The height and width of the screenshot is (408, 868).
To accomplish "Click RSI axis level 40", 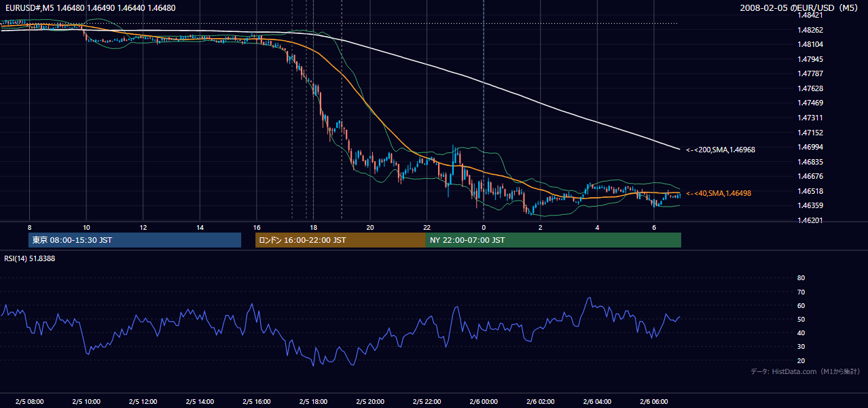I will pyautogui.click(x=801, y=333).
